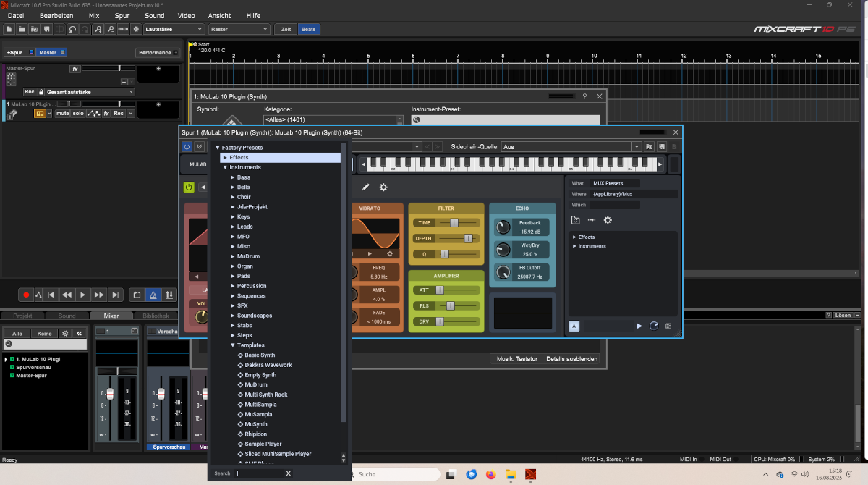Click the gear icon in the MuLab browser panel

608,220
